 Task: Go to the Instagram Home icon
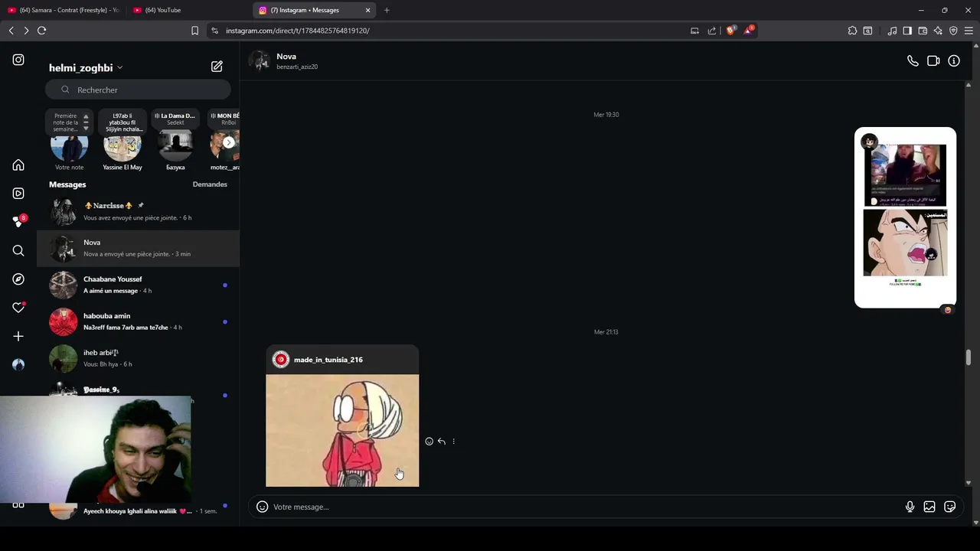(18, 165)
